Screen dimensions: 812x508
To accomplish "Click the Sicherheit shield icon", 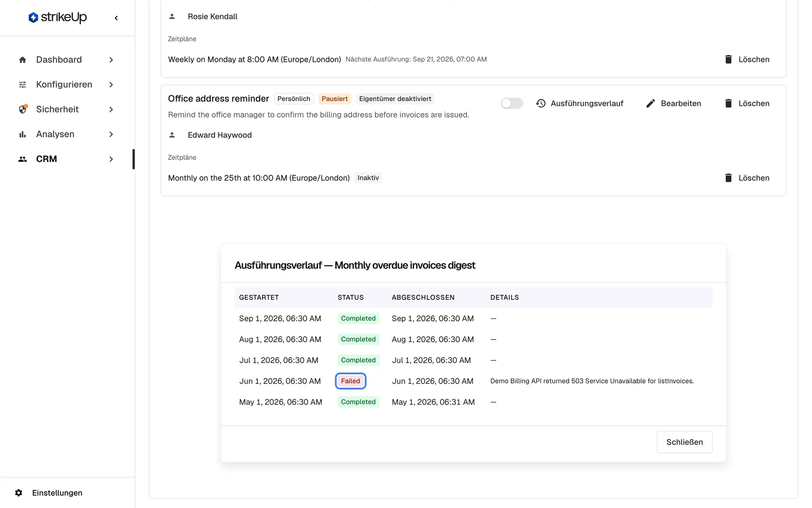I will pyautogui.click(x=23, y=109).
